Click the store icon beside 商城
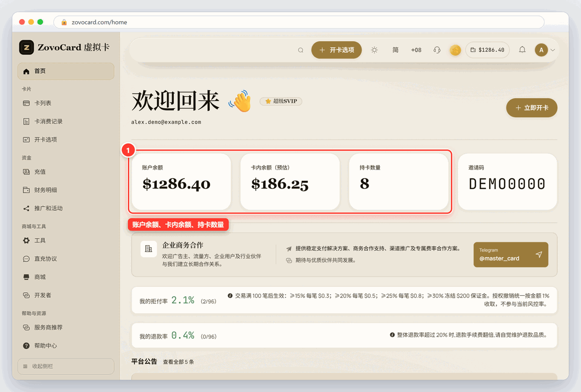The image size is (581, 392). (26, 277)
